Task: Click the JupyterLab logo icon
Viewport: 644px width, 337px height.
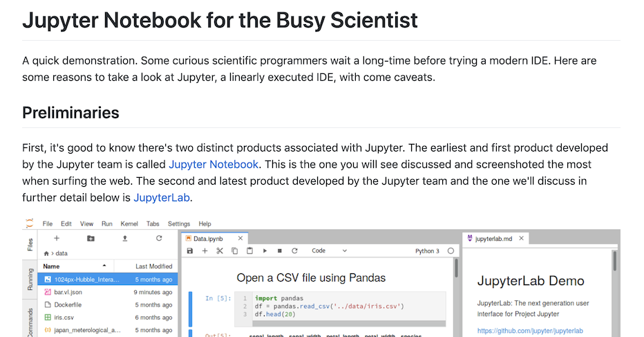Action: pos(30,224)
